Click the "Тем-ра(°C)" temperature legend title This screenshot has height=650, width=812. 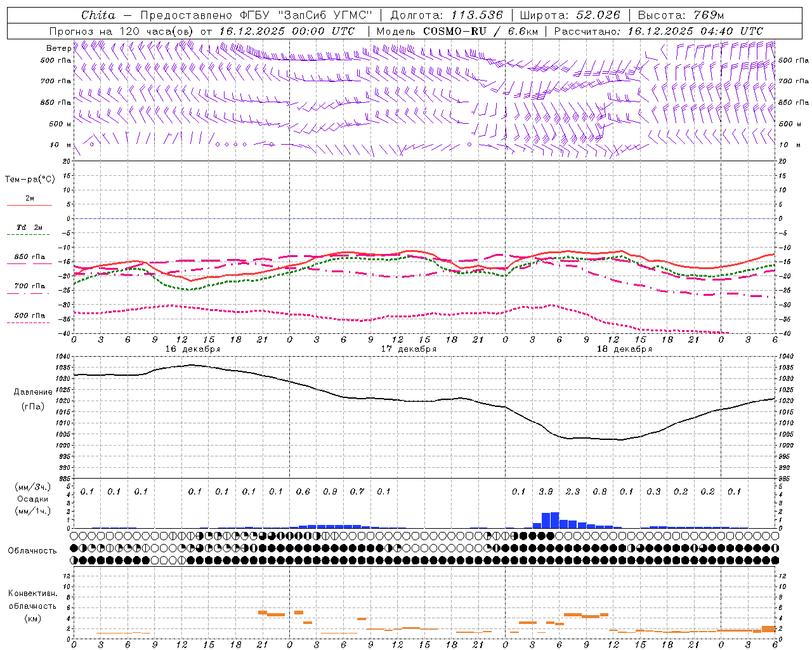click(30, 180)
